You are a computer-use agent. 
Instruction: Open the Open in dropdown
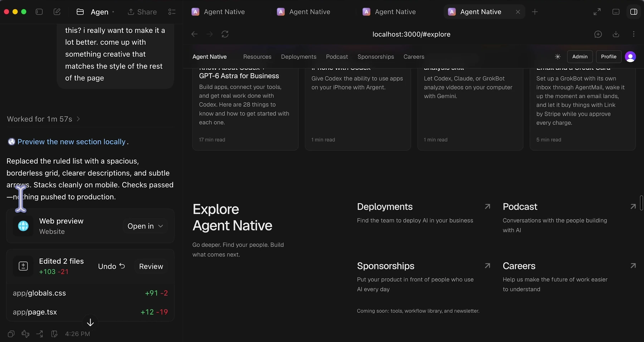[145, 226]
